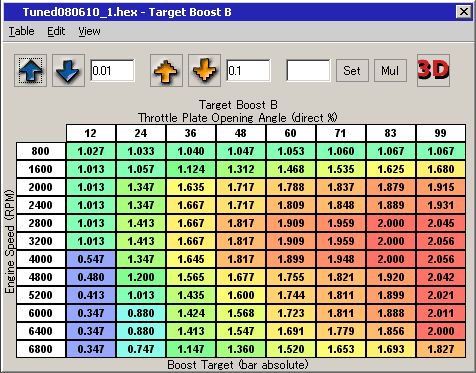
Task: Select cell 1.053 in the 800 row
Action: pos(291,151)
